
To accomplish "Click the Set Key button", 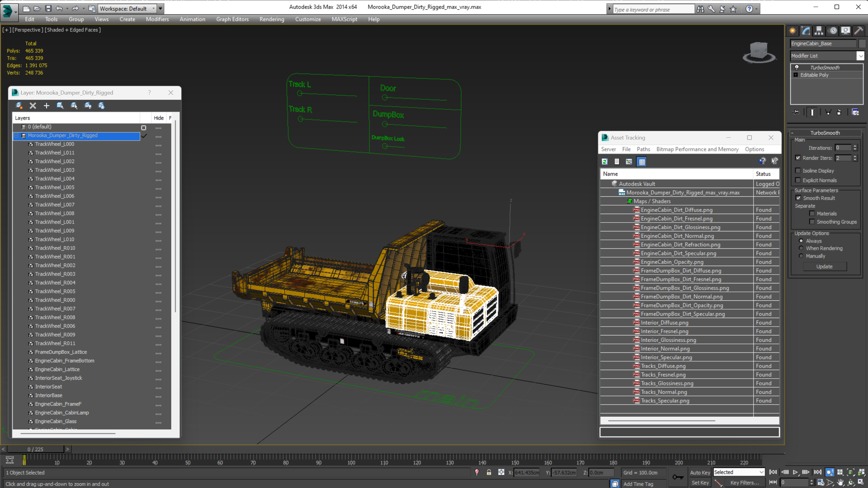I will [700, 483].
